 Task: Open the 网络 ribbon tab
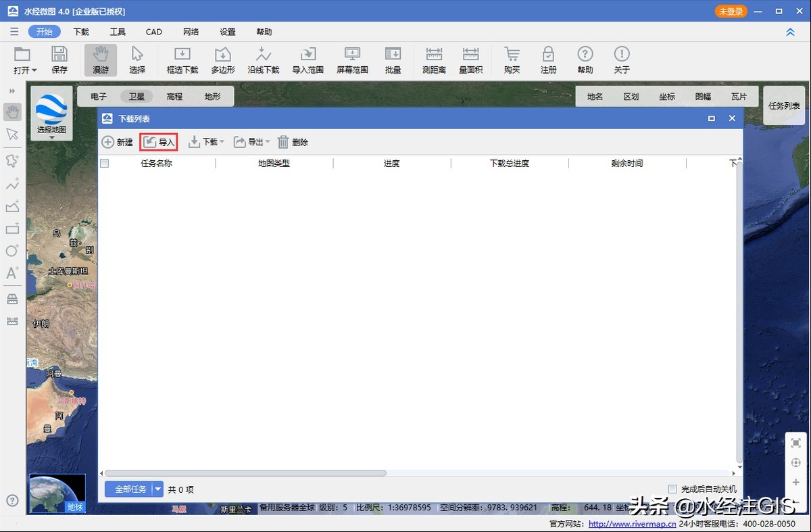(191, 32)
